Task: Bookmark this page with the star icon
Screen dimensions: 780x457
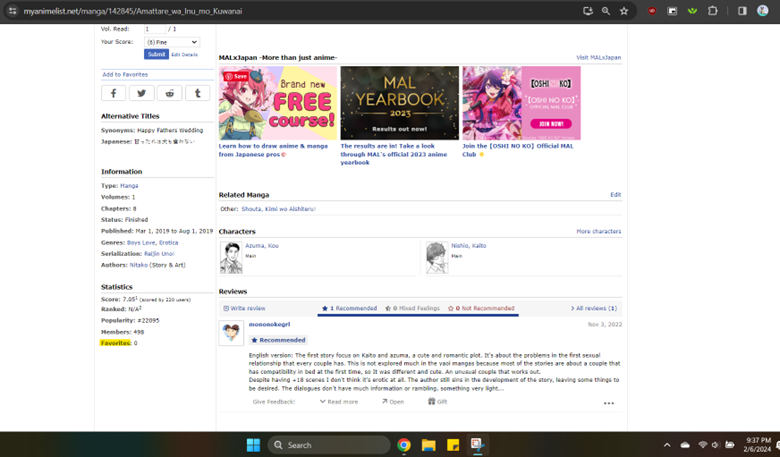Action: [x=624, y=11]
